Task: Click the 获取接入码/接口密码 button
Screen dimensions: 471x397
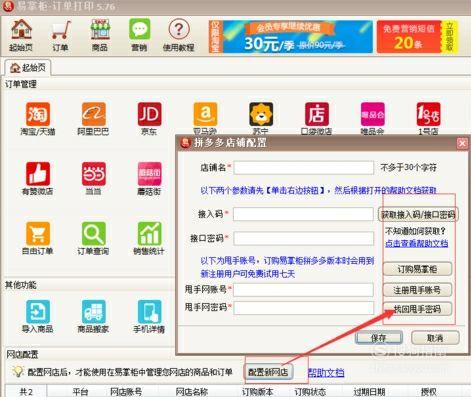Action: point(418,214)
